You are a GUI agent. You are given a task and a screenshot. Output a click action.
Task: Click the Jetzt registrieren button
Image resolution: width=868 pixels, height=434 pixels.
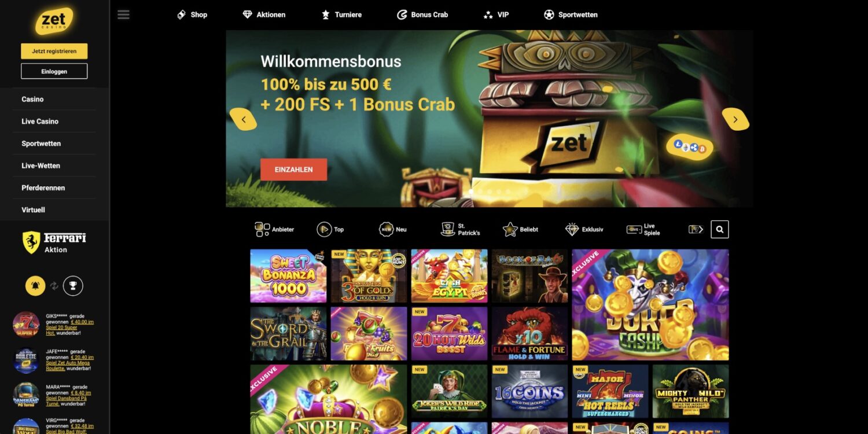pyautogui.click(x=54, y=51)
